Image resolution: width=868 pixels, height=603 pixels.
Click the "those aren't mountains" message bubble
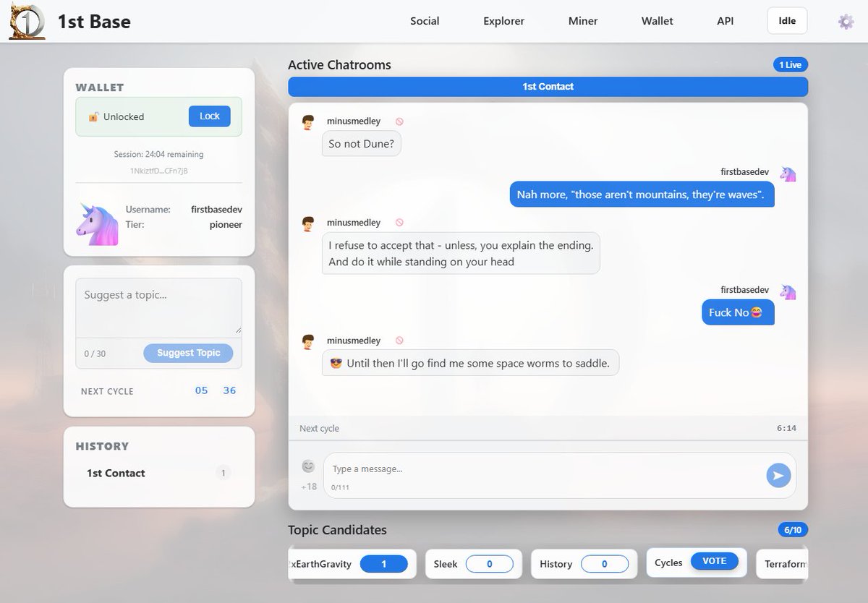642,194
